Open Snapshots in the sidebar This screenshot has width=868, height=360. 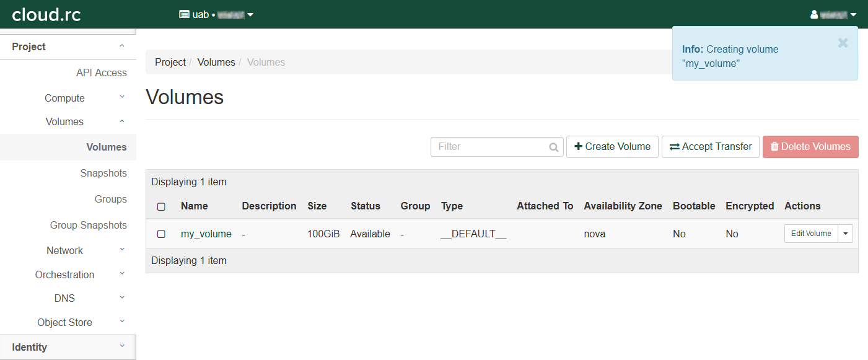pos(103,173)
